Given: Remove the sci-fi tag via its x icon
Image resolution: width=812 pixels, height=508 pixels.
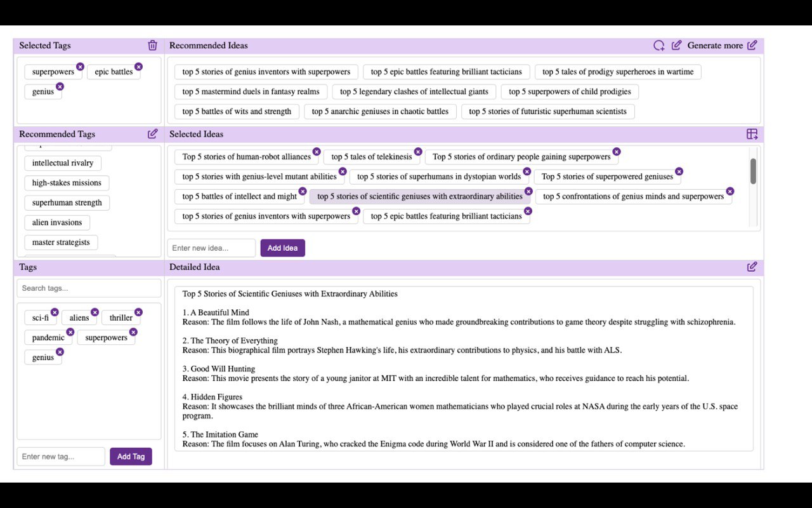Looking at the screenshot, I should [x=55, y=312].
